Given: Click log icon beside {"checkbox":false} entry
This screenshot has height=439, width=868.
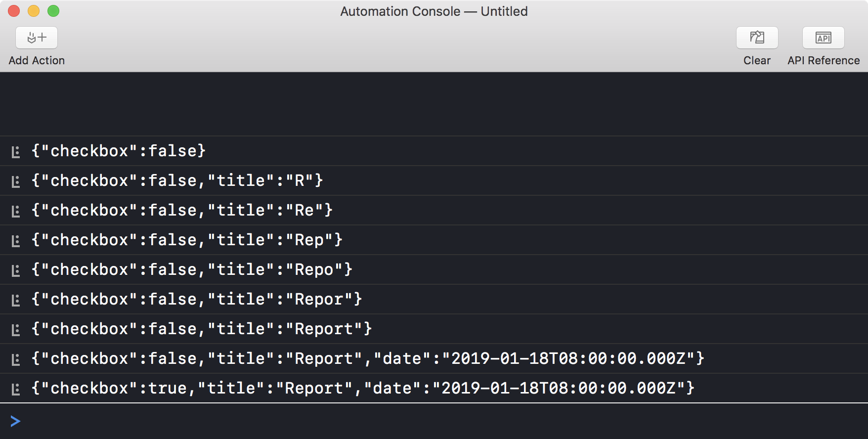Looking at the screenshot, I should click(x=16, y=152).
